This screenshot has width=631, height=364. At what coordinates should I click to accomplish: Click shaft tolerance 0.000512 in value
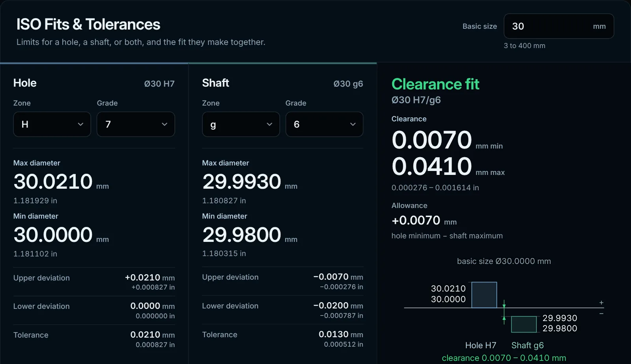344,345
